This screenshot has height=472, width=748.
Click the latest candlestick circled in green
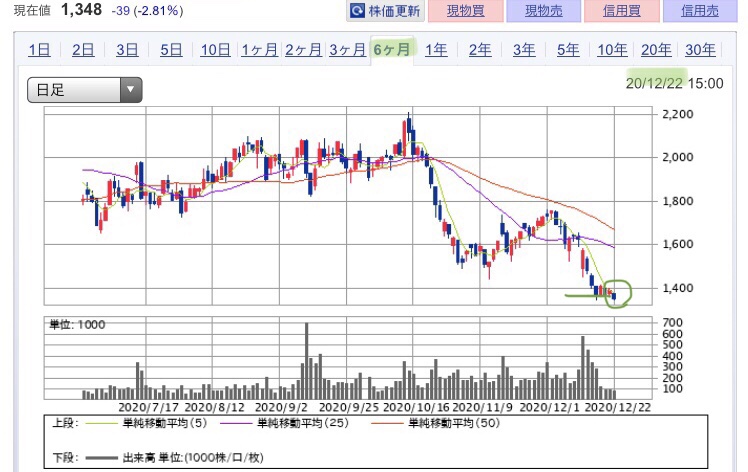pyautogui.click(x=614, y=297)
